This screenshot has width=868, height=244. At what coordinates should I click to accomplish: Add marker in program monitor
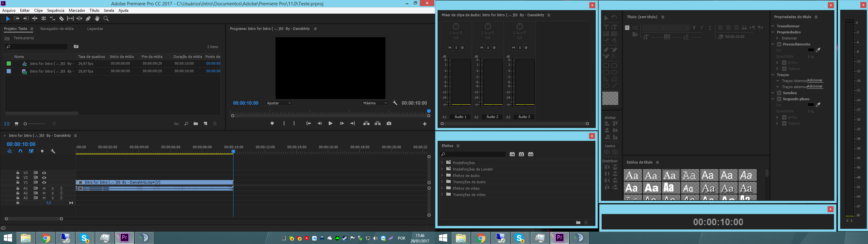pyautogui.click(x=272, y=123)
